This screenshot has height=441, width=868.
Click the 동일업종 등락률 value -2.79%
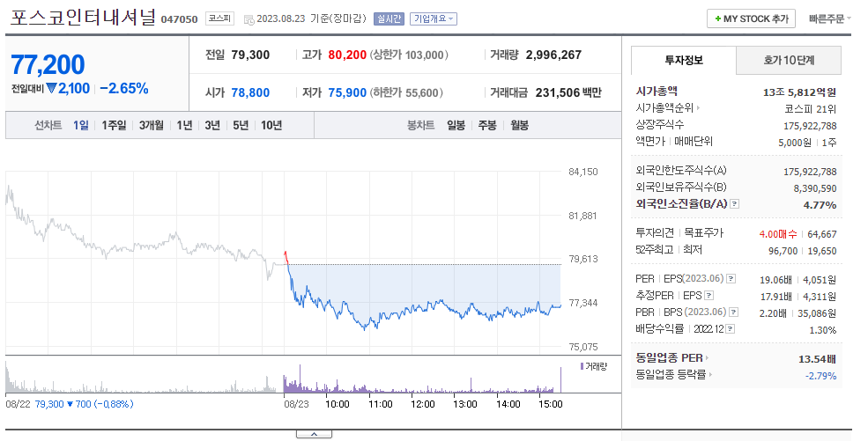pos(821,376)
